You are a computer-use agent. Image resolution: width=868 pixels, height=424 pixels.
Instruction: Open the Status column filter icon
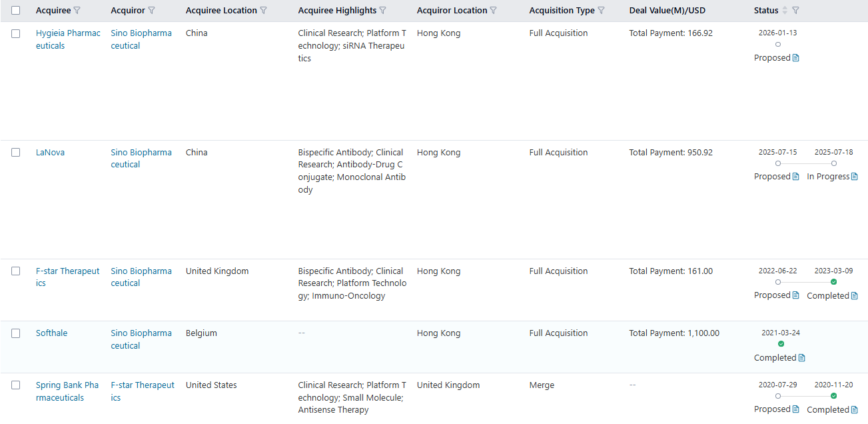click(796, 11)
